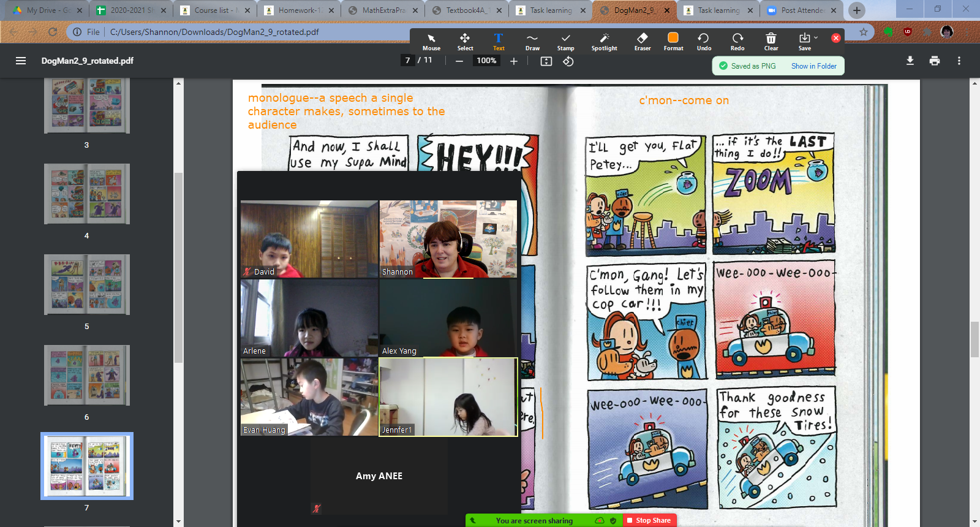Open the Stamp annotation tool

click(566, 42)
